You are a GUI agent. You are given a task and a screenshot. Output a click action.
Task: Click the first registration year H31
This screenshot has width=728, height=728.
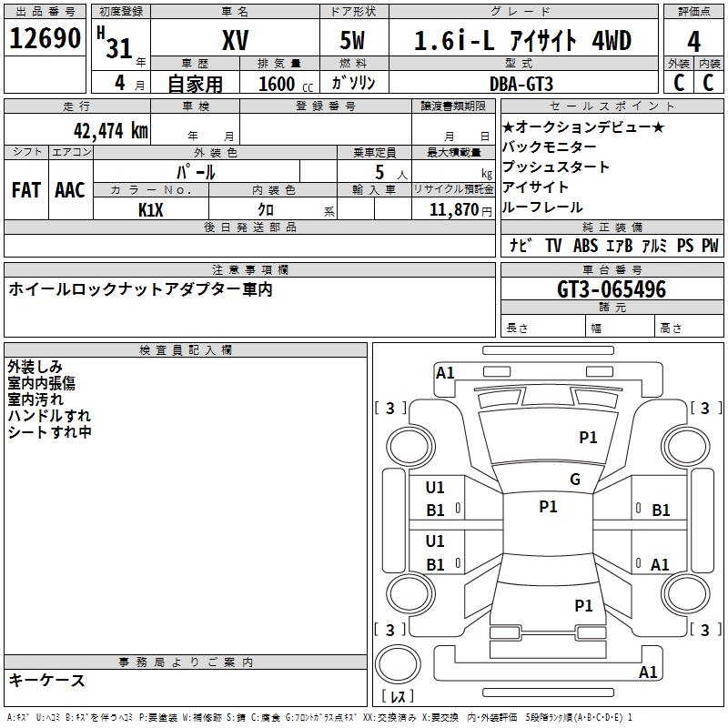[115, 43]
